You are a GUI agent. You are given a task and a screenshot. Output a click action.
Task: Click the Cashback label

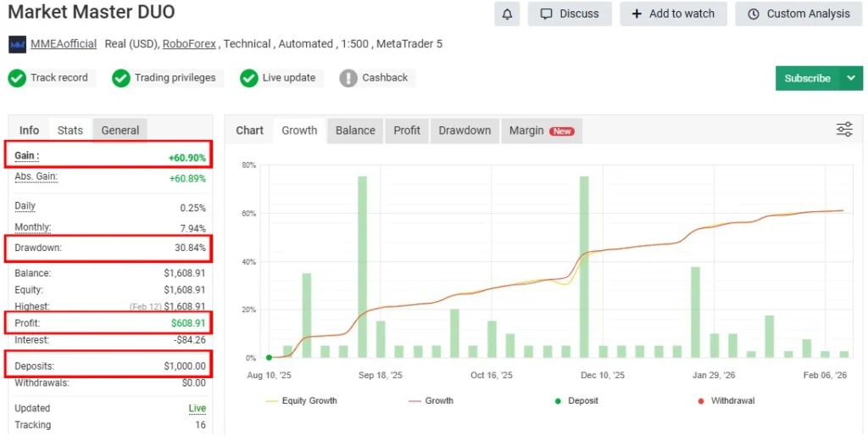pyautogui.click(x=385, y=77)
